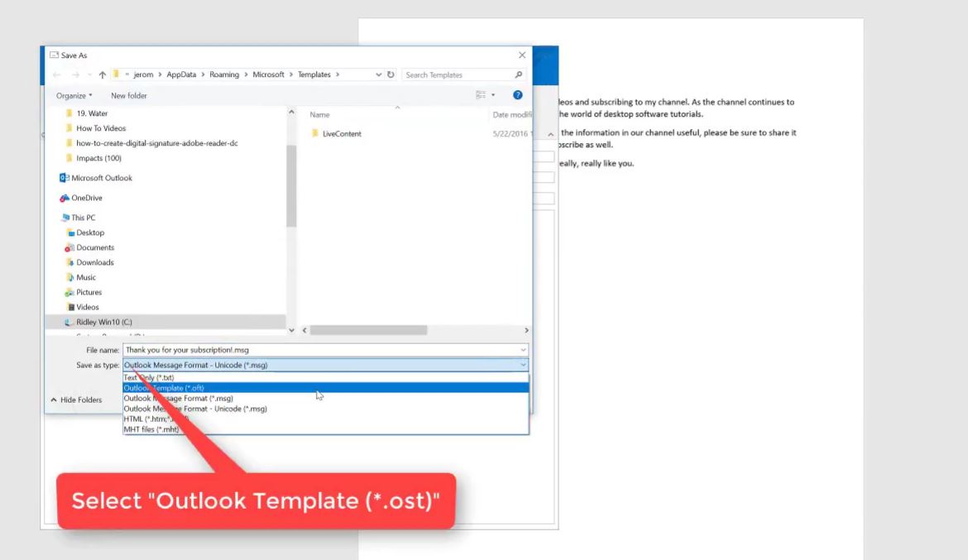
Task: Sort by Date modified column header
Action: (x=512, y=115)
